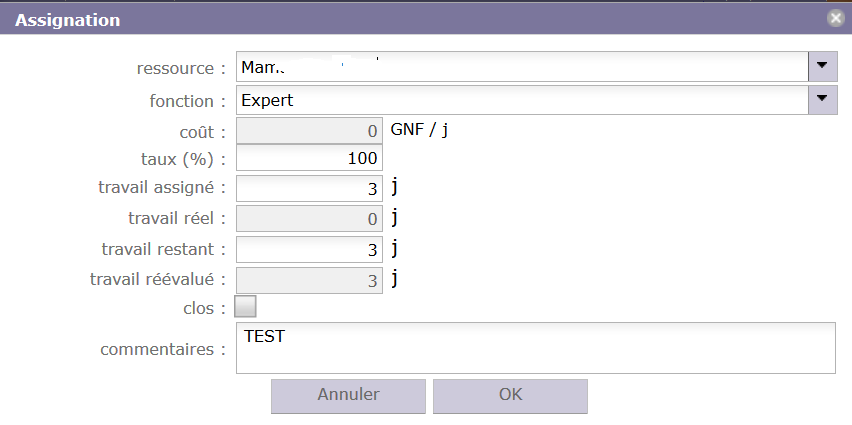Toggle the clos checkbox
The width and height of the screenshot is (852, 425).
pos(245,307)
